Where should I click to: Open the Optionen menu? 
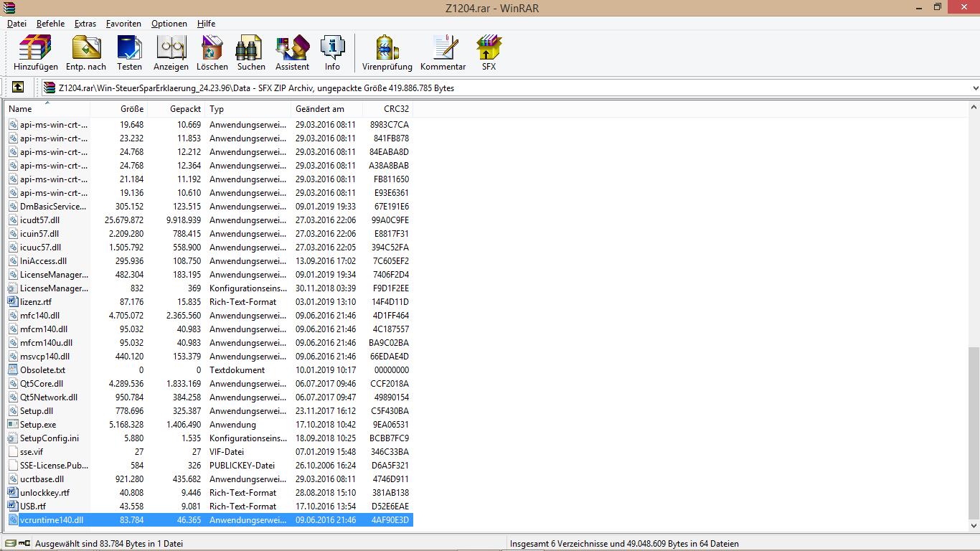point(169,24)
